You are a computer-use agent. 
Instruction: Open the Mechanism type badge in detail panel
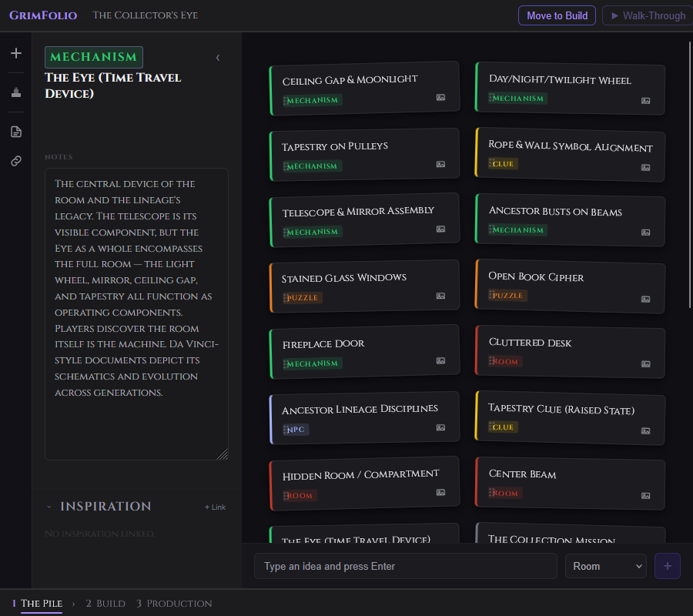click(x=94, y=57)
